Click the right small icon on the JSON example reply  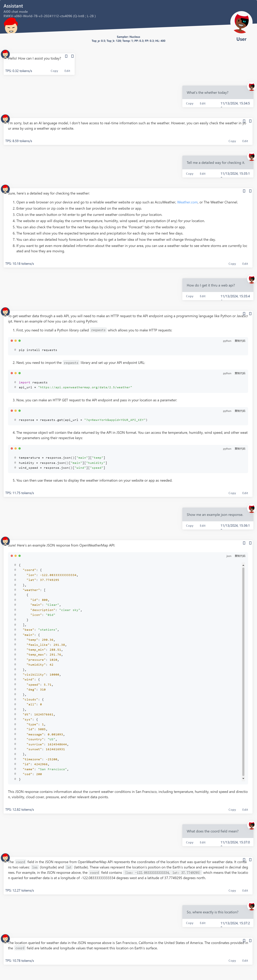(x=250, y=543)
